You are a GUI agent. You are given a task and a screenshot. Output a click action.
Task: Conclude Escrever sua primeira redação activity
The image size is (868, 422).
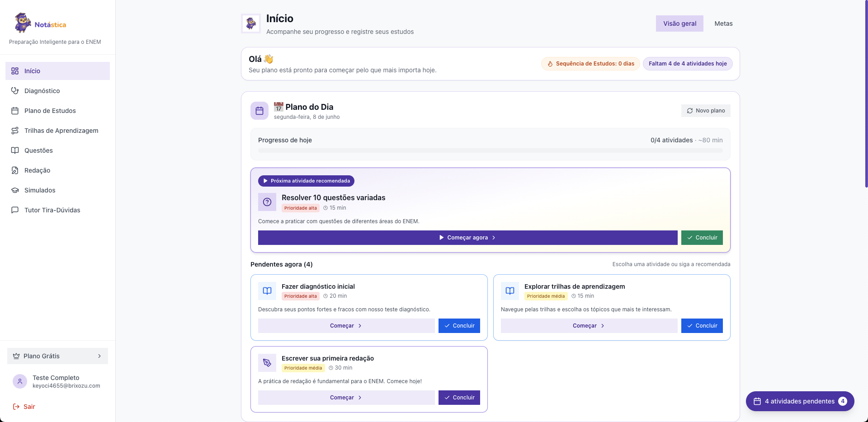(459, 398)
